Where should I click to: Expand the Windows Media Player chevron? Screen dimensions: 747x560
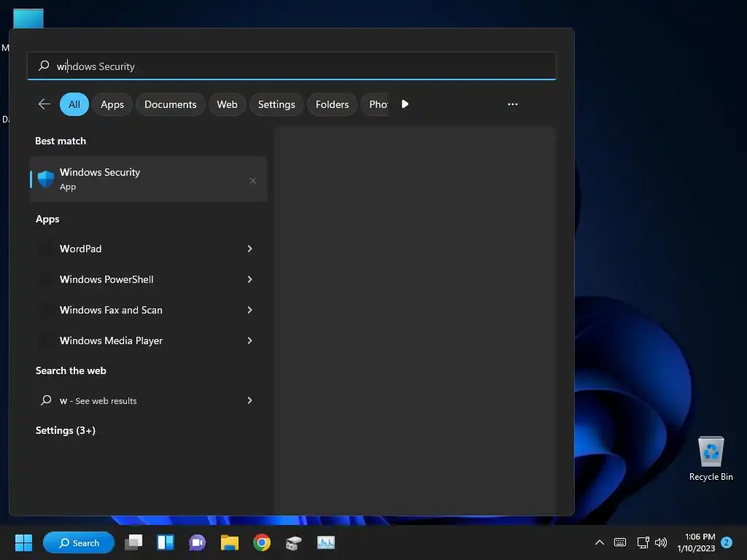click(249, 341)
